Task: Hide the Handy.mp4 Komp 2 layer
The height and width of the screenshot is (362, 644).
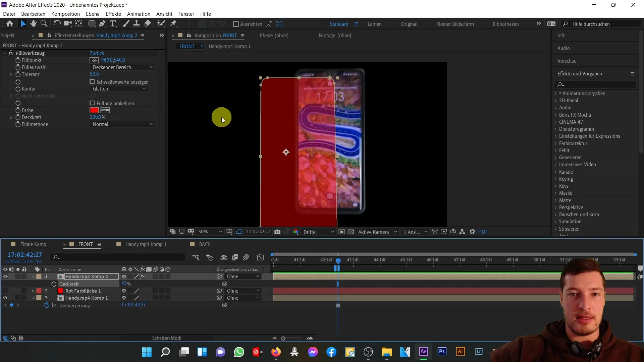Action: pos(5,277)
